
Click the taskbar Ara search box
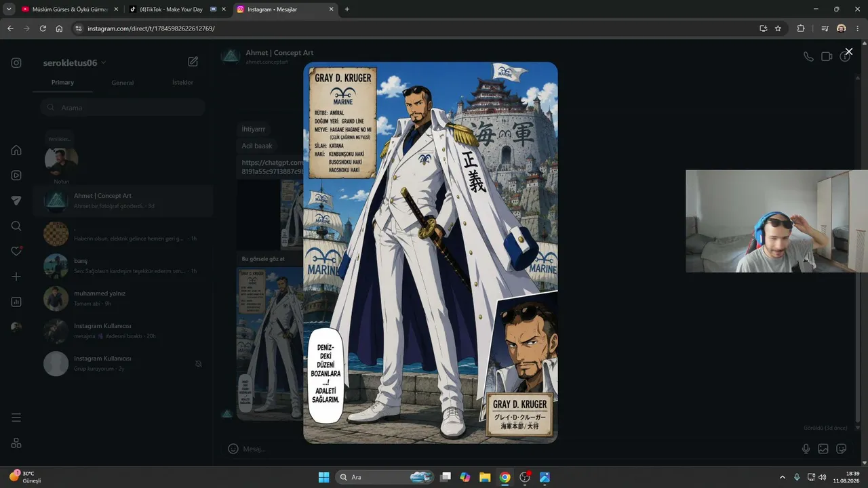tap(385, 477)
